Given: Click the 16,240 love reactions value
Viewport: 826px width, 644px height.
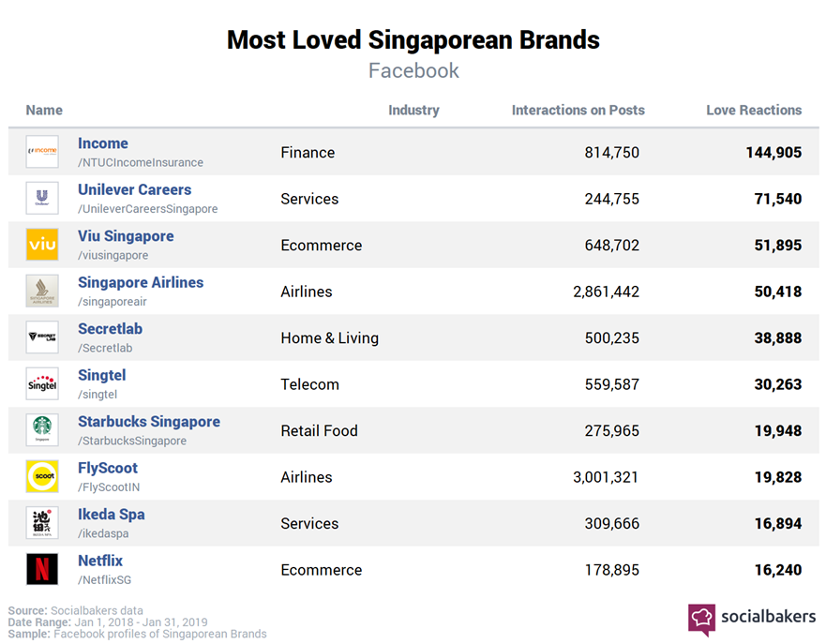Looking at the screenshot, I should (778, 569).
